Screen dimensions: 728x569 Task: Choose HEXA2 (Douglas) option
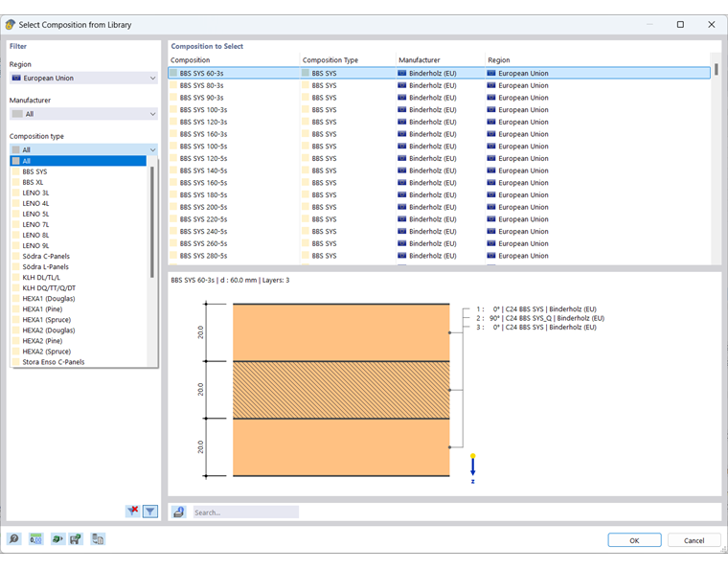(78, 330)
